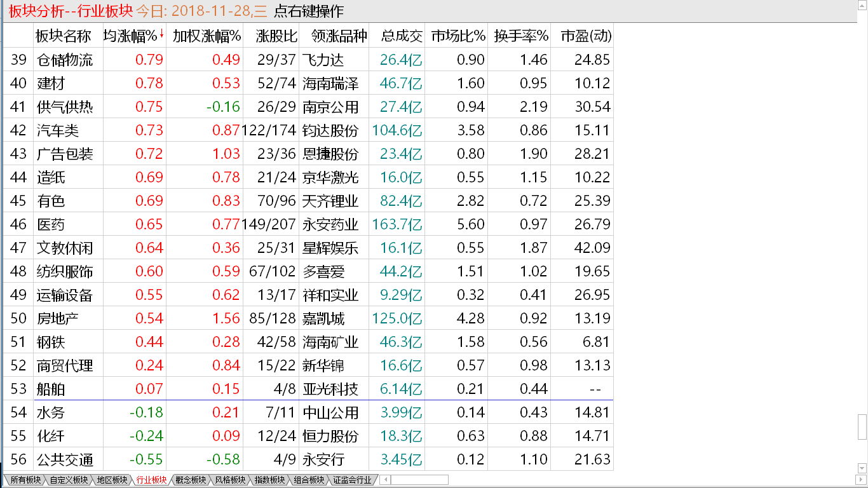Image resolution: width=868 pixels, height=488 pixels.
Task: Open the 概念板块 tab
Action: click(x=191, y=480)
